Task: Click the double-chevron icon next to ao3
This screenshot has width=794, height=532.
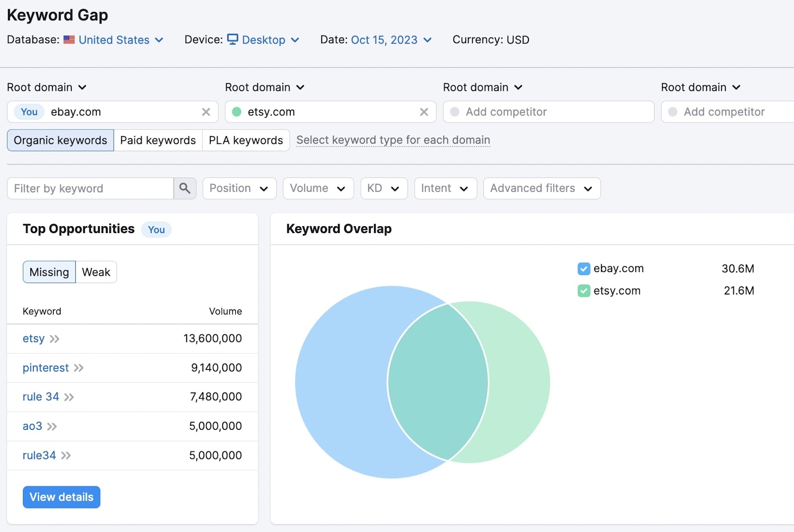Action: click(52, 426)
